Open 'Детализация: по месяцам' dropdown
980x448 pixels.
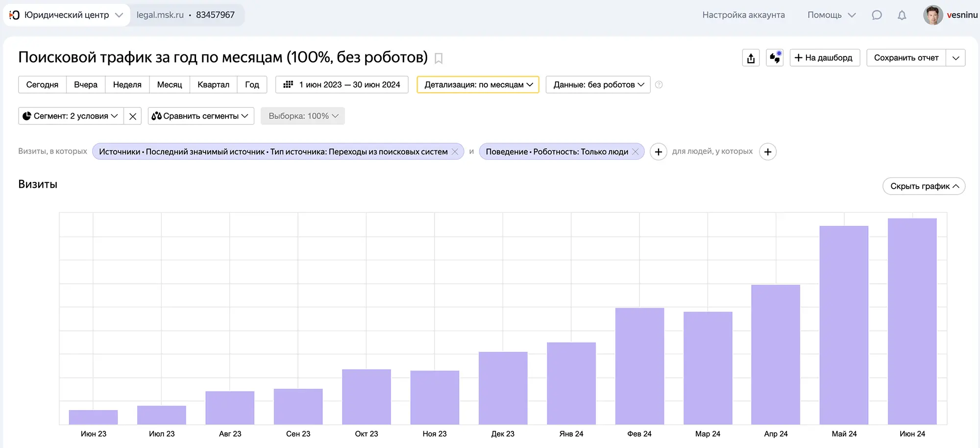point(478,85)
